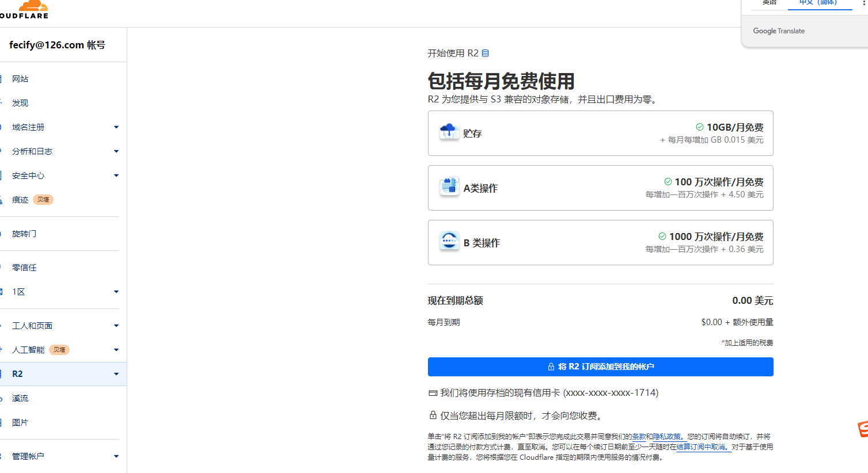Click the 包括每月免费使用 heading
The image size is (868, 473).
pyautogui.click(x=501, y=81)
